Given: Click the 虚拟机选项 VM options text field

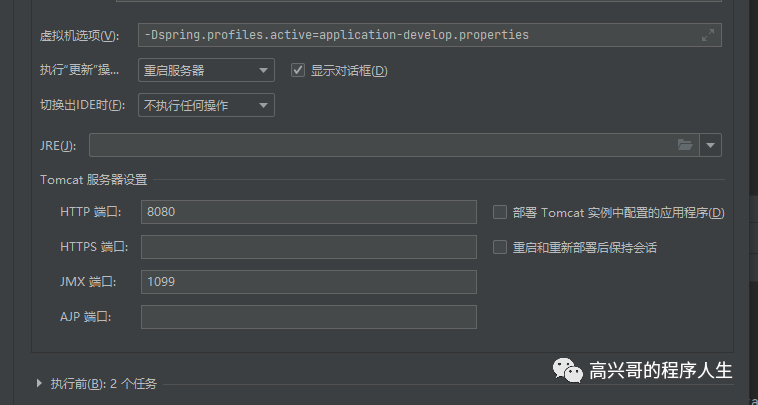Looking at the screenshot, I should coord(420,35).
